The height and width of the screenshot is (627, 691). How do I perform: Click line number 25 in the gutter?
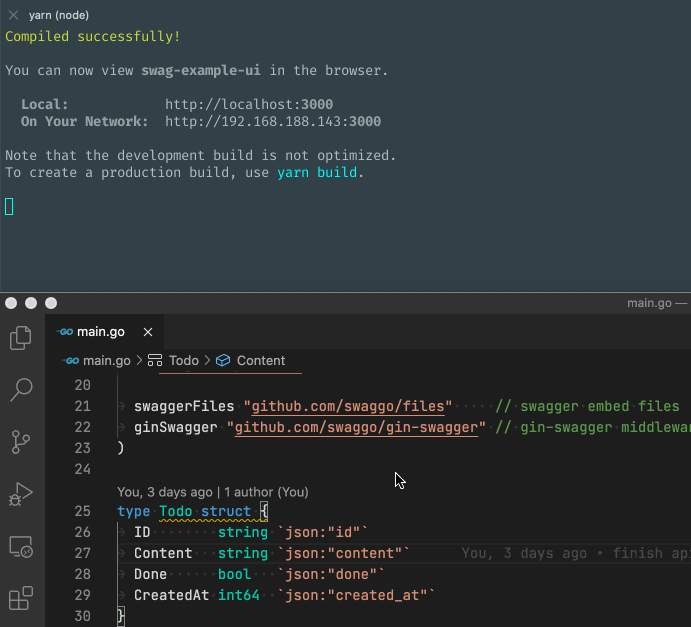[x=82, y=511]
